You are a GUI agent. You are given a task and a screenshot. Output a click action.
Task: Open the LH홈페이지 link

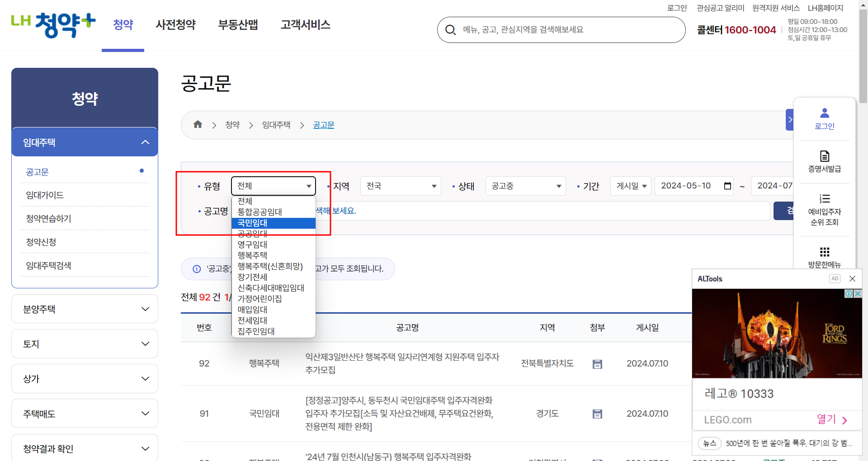[x=826, y=8]
